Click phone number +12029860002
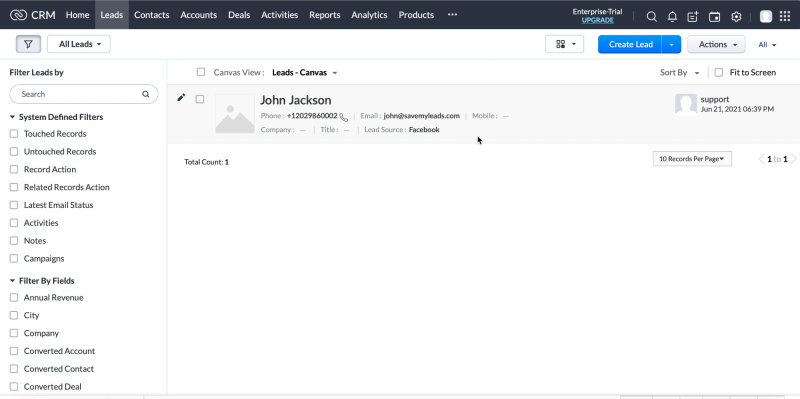Viewport: 800px width, 399px height. 312,116
